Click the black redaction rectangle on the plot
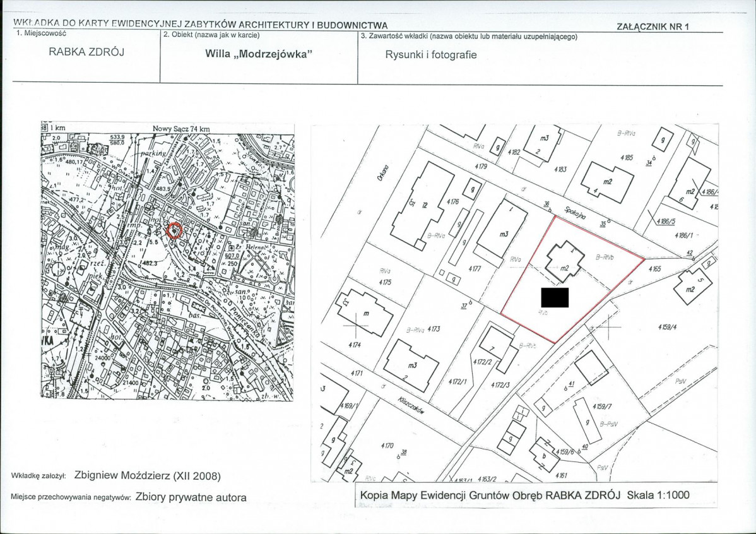This screenshot has height=534, width=756. (555, 297)
